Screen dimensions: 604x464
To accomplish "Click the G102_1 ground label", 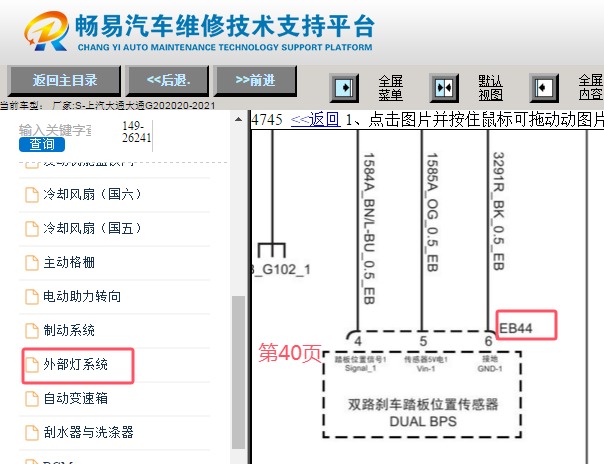I will (281, 270).
